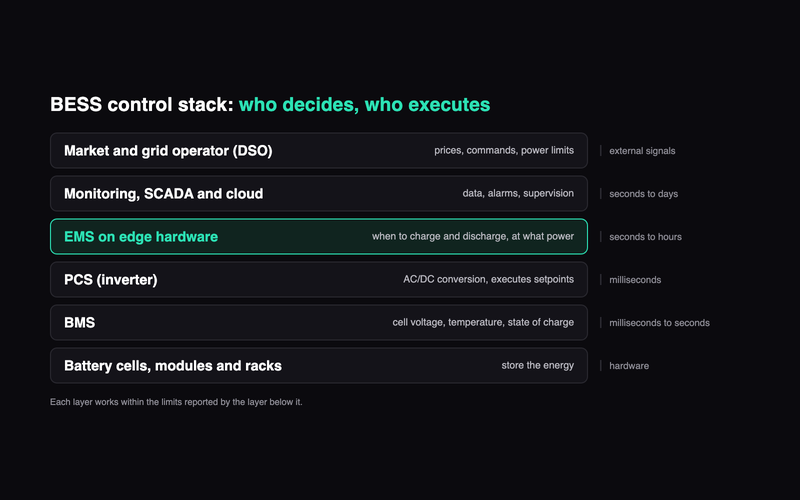This screenshot has width=800, height=500.
Task: Click the 'seconds to days' timescale label
Action: click(x=643, y=194)
